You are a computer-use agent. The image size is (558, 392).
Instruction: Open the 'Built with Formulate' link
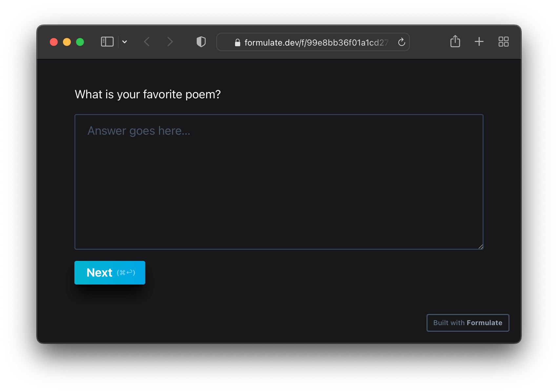pos(468,323)
